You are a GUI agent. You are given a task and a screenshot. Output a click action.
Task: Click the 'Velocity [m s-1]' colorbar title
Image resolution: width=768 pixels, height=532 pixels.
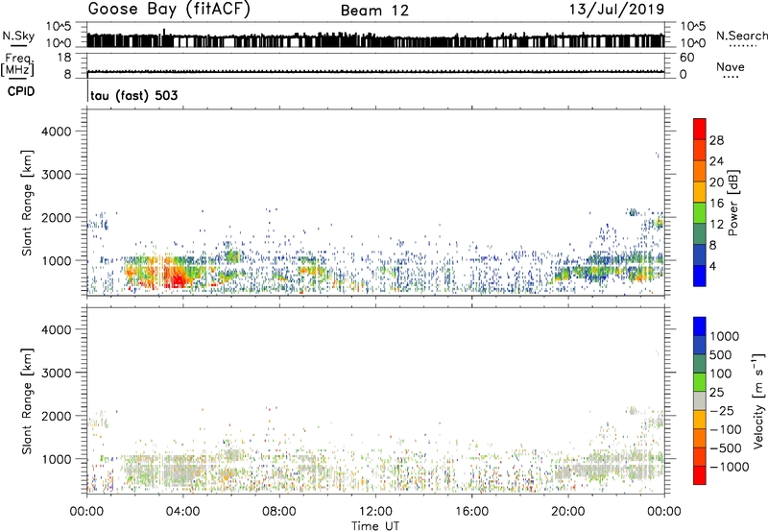(x=759, y=400)
